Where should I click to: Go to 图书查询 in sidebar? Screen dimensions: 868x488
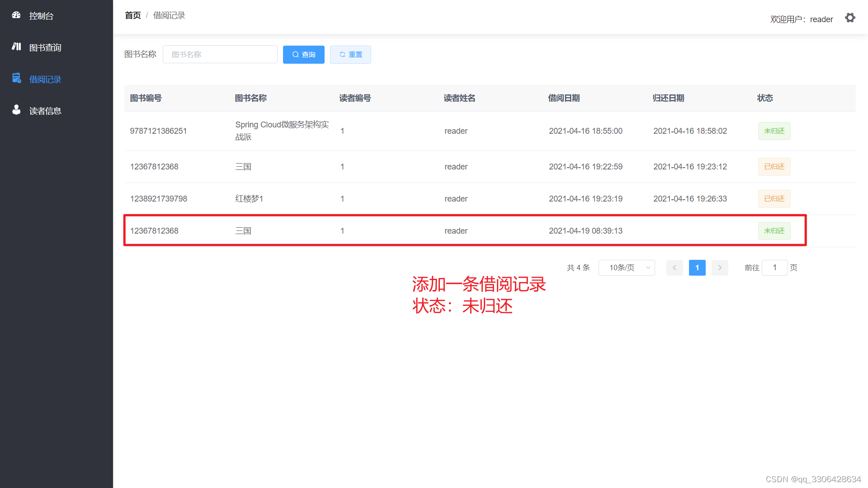coord(57,47)
